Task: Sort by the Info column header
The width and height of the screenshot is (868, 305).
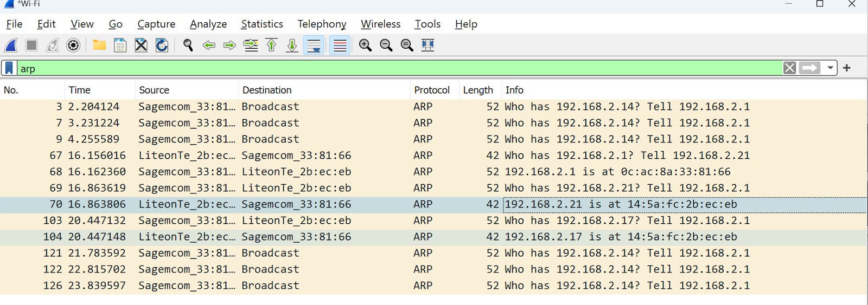Action: coord(684,90)
